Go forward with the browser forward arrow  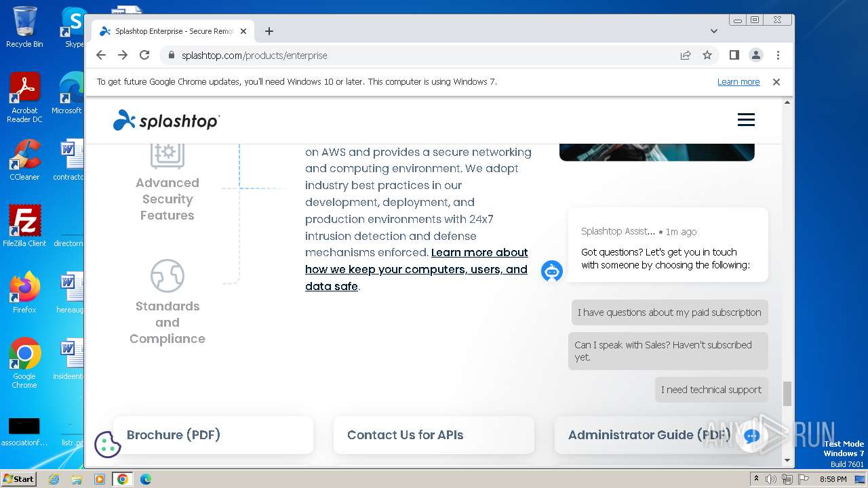coord(123,55)
